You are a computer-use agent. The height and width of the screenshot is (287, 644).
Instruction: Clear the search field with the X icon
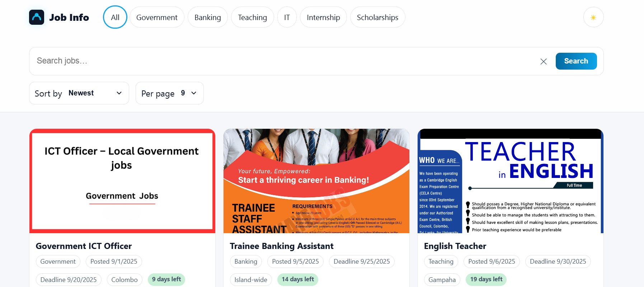(544, 61)
